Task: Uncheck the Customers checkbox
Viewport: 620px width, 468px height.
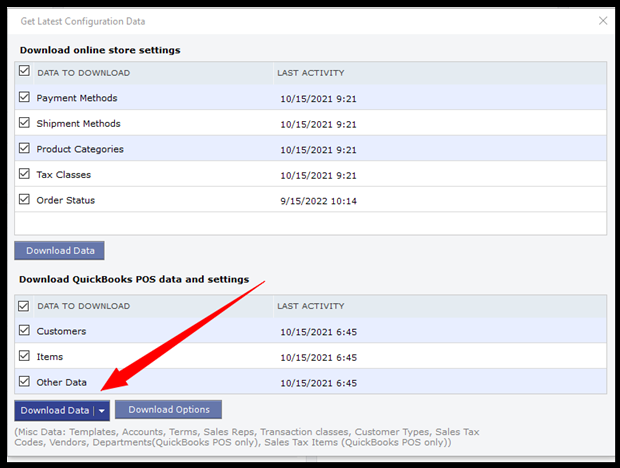Action: click(24, 330)
